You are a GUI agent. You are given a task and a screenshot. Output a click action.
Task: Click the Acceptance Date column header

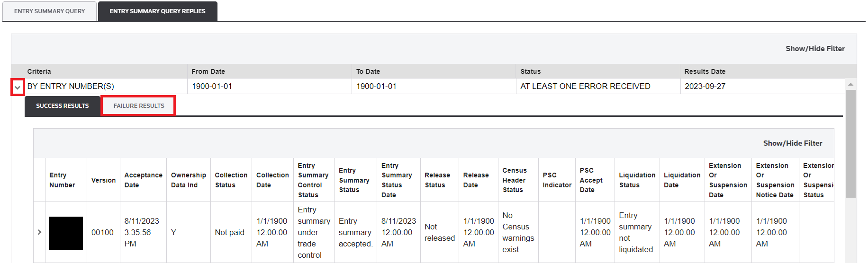pyautogui.click(x=143, y=180)
